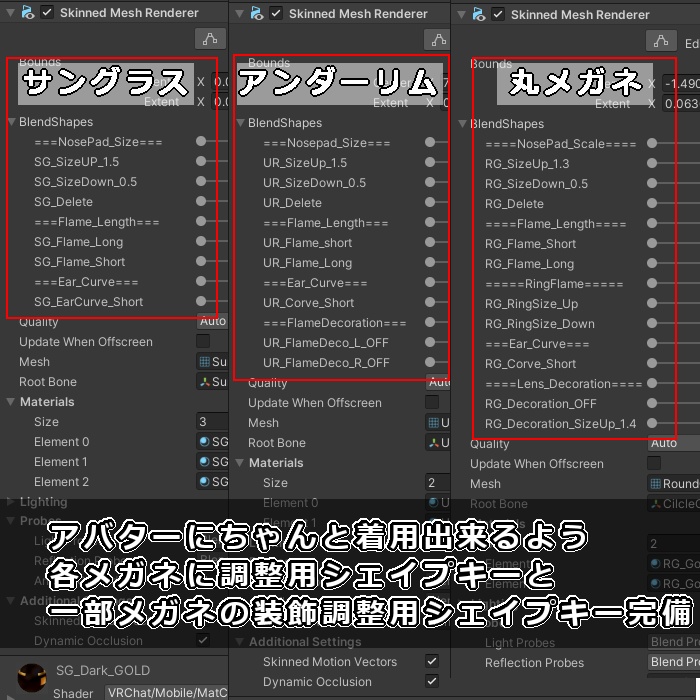Click Skinned Mesh Renderer component icon, middle panel
The width and height of the screenshot is (700, 700).
pyautogui.click(x=257, y=13)
